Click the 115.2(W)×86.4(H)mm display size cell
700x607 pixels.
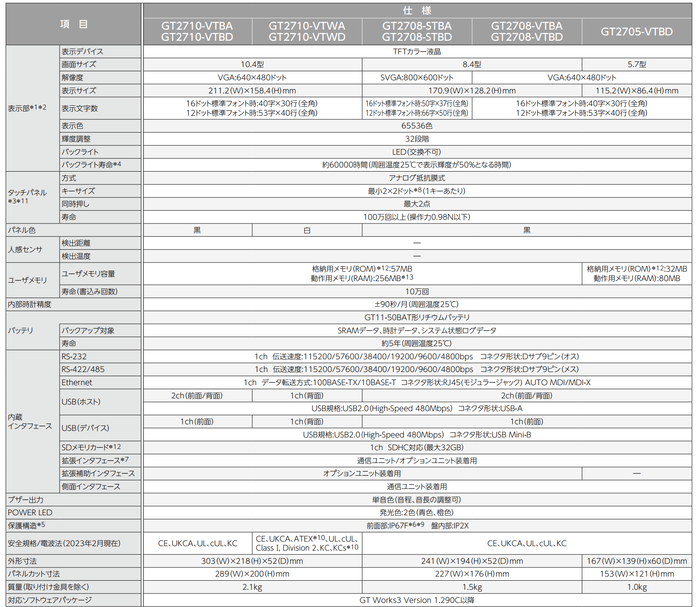tap(637, 91)
